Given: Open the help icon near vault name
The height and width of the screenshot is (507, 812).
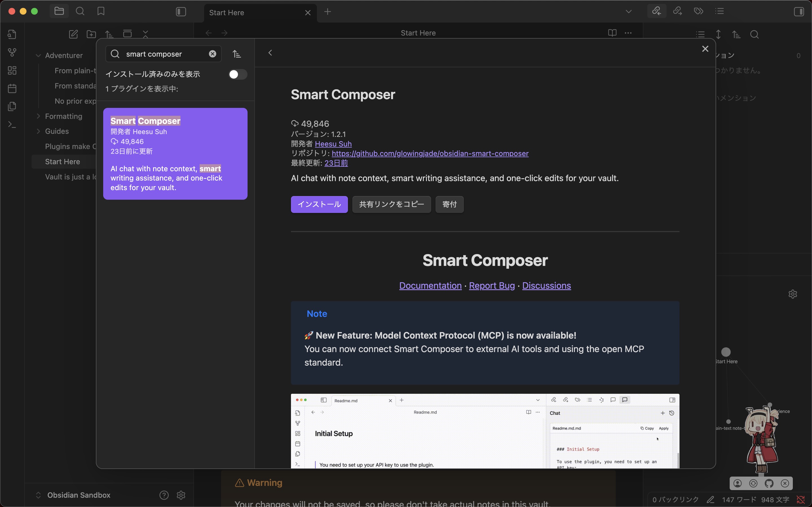Looking at the screenshot, I should point(164,495).
